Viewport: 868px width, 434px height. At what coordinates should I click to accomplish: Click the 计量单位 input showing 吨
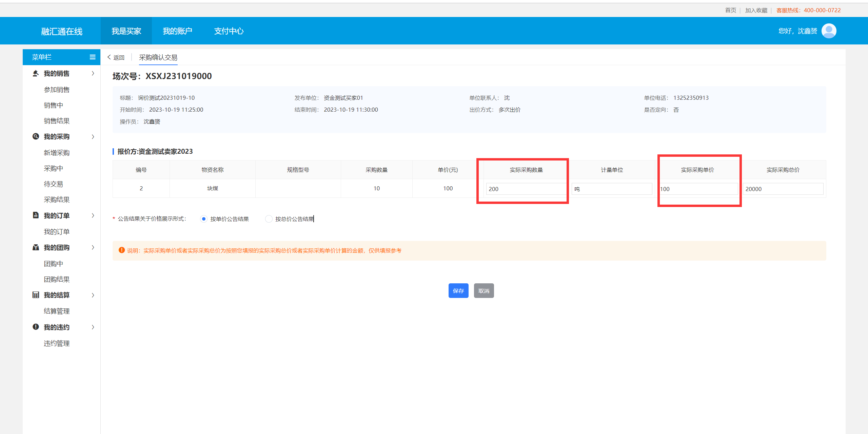(612, 189)
